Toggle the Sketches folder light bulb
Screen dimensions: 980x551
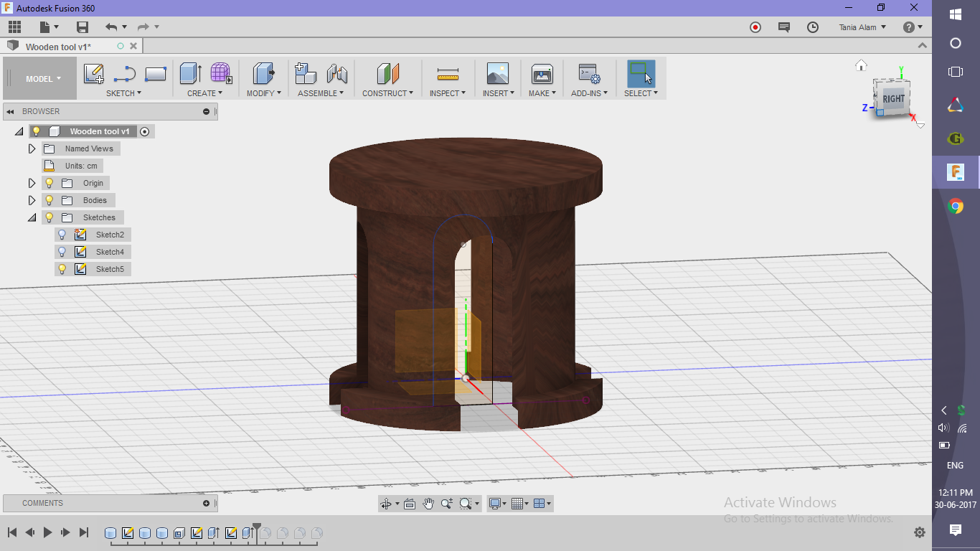pyautogui.click(x=50, y=217)
